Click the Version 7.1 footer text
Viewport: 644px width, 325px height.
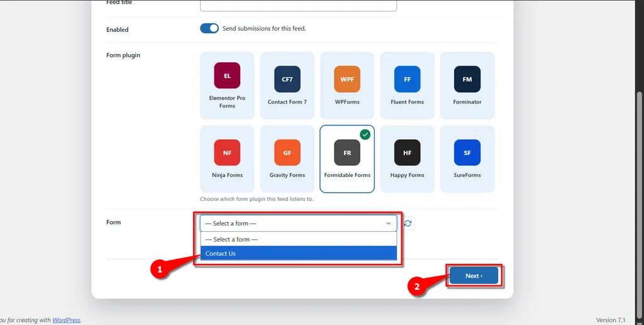(x=610, y=320)
